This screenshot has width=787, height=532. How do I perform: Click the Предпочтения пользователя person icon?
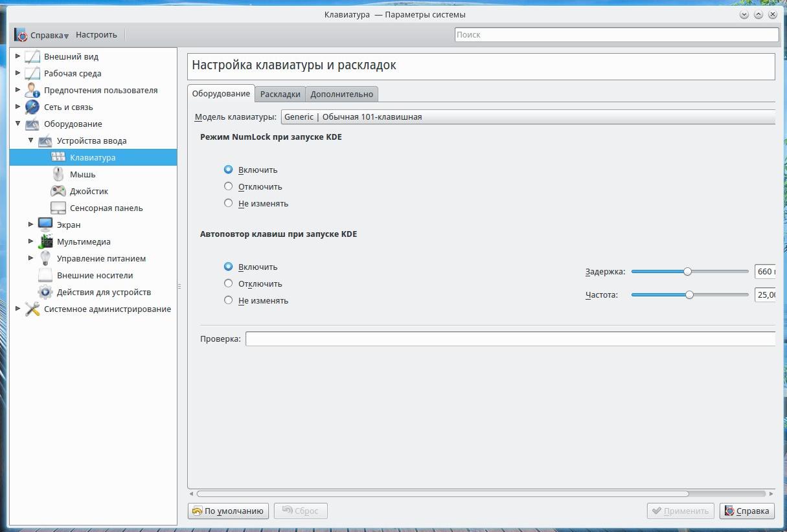pyautogui.click(x=32, y=90)
